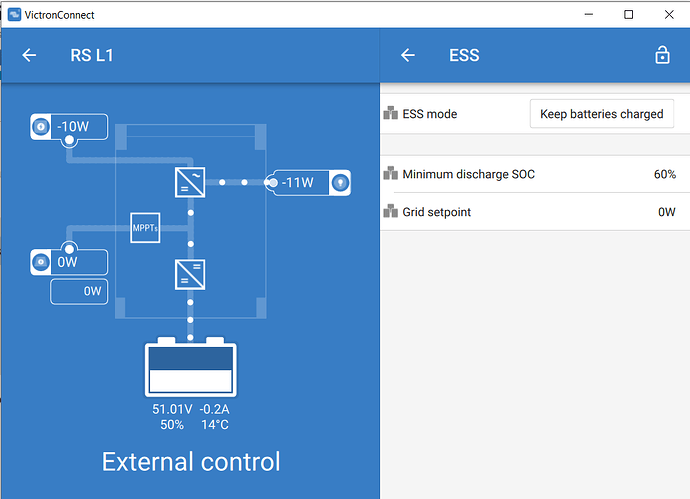
Task: Click the 'External control' status text
Action: point(191,462)
